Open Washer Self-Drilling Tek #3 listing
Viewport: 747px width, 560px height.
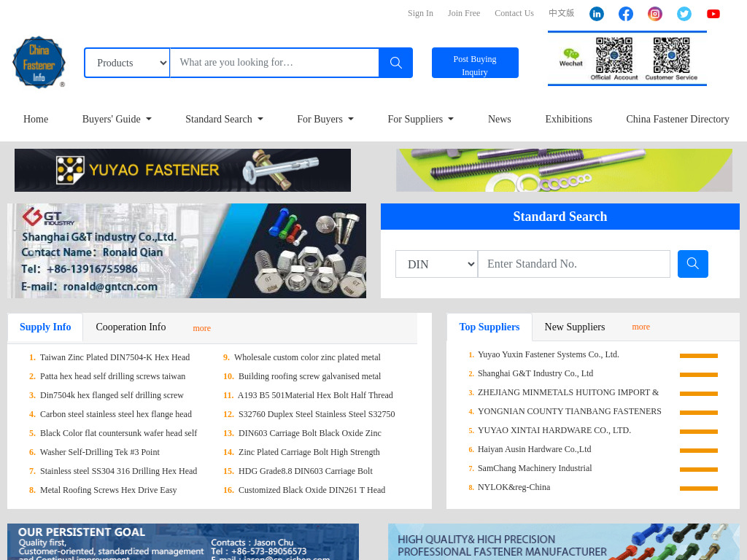click(x=99, y=452)
